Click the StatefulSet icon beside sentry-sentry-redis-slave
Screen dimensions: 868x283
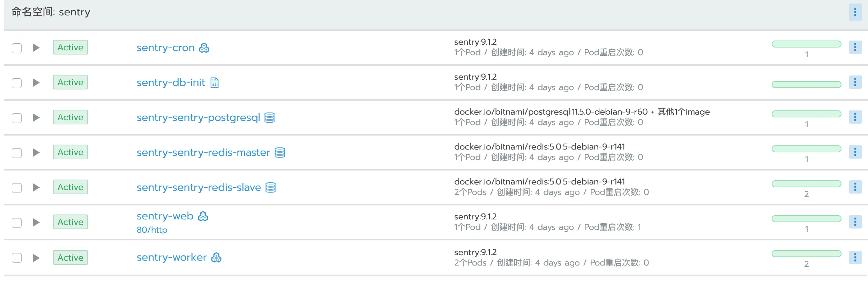[x=270, y=188]
